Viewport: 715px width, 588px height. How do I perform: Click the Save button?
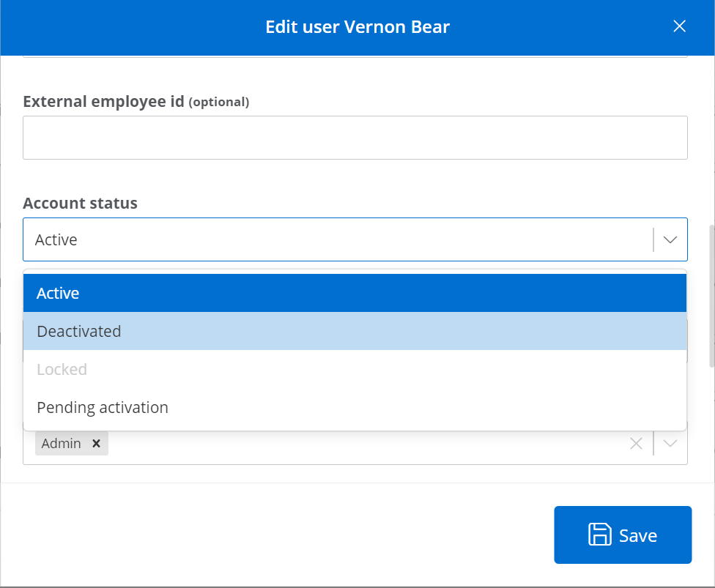[623, 535]
